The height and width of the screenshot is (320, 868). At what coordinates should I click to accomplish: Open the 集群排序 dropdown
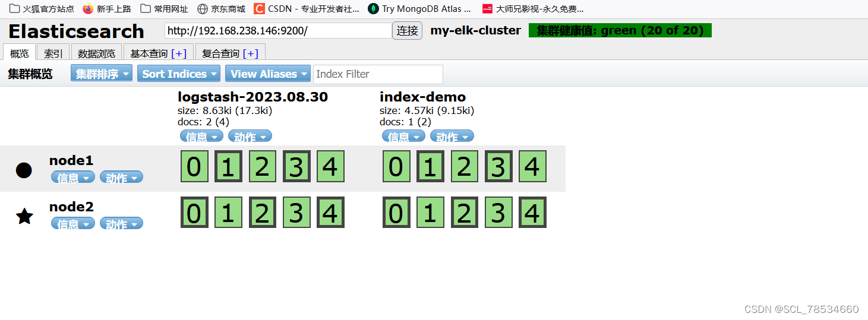[x=102, y=74]
